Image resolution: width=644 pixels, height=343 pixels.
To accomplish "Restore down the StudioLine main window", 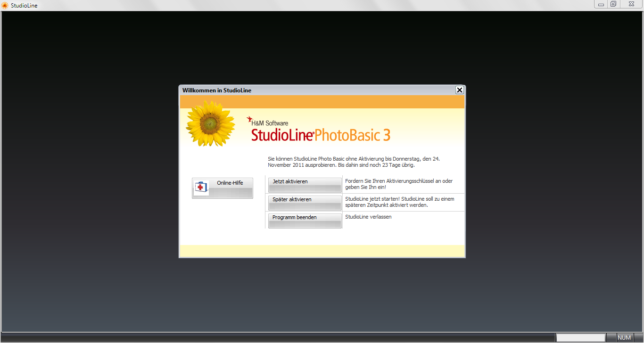I will [x=613, y=5].
